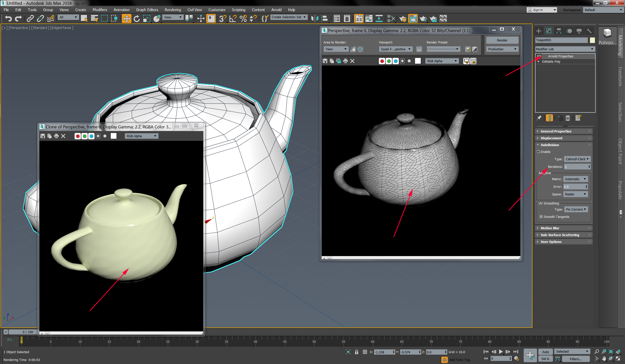Viewport: 625px width, 364px height.
Task: Open the Modifier List dropdown
Action: [565, 49]
